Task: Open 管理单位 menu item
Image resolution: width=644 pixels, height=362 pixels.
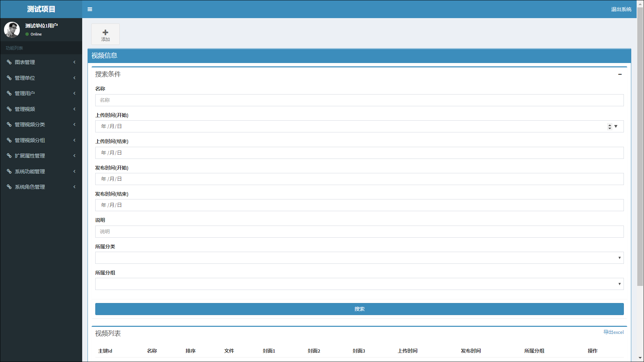Action: pyautogui.click(x=41, y=78)
